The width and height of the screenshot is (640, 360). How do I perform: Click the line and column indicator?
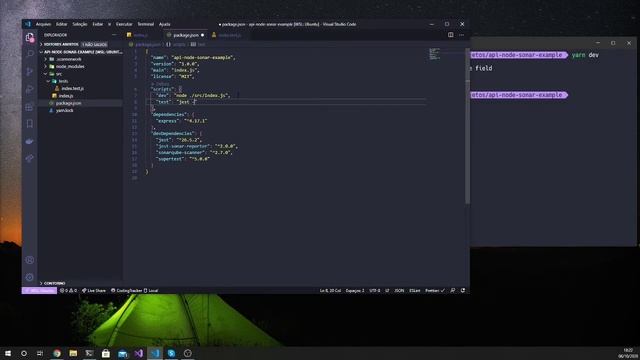(330, 291)
